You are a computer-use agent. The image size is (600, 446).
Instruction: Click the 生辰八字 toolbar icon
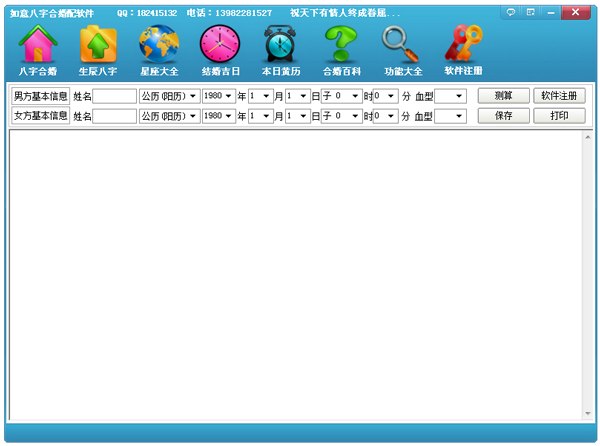click(x=98, y=47)
